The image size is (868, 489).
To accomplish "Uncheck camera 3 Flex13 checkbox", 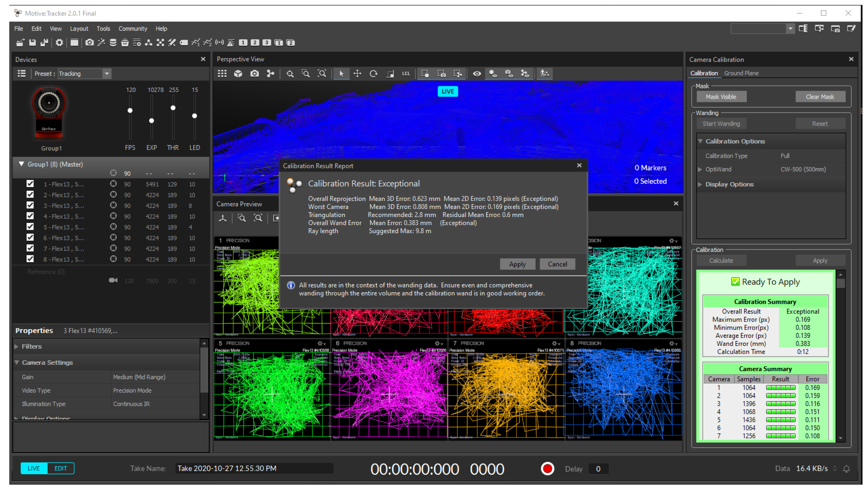I will coord(30,205).
